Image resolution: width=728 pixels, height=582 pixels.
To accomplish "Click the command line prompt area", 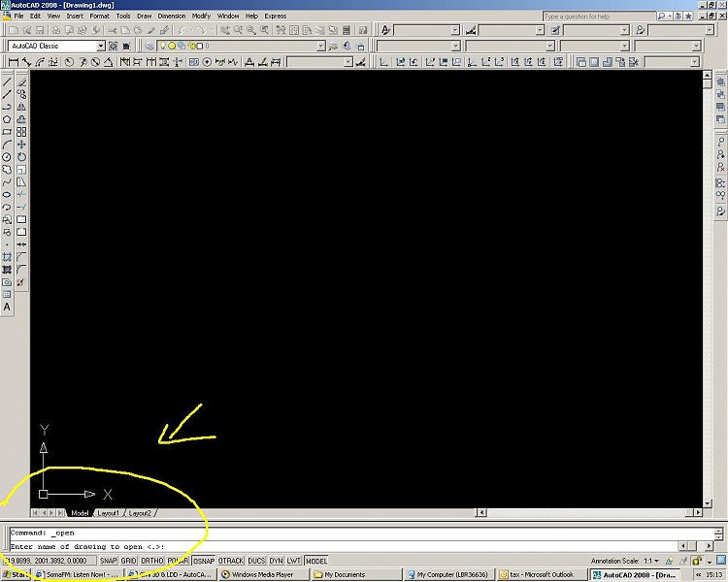I will [x=344, y=546].
